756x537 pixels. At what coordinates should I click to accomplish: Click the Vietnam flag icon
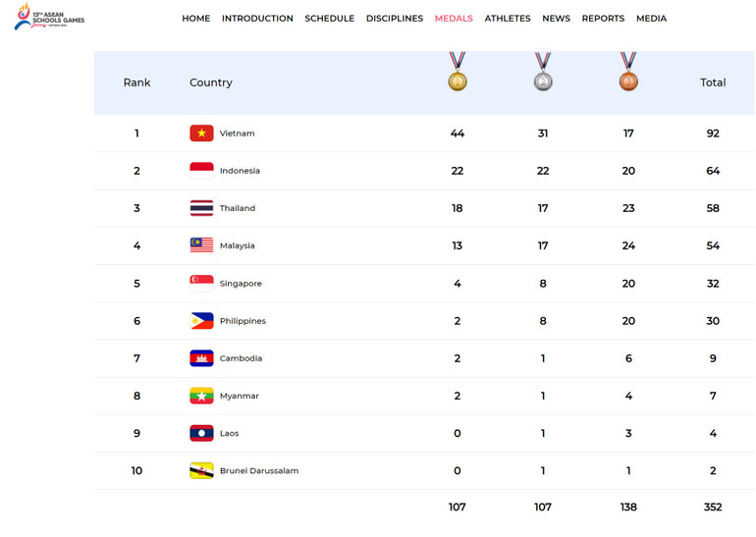pyautogui.click(x=201, y=134)
